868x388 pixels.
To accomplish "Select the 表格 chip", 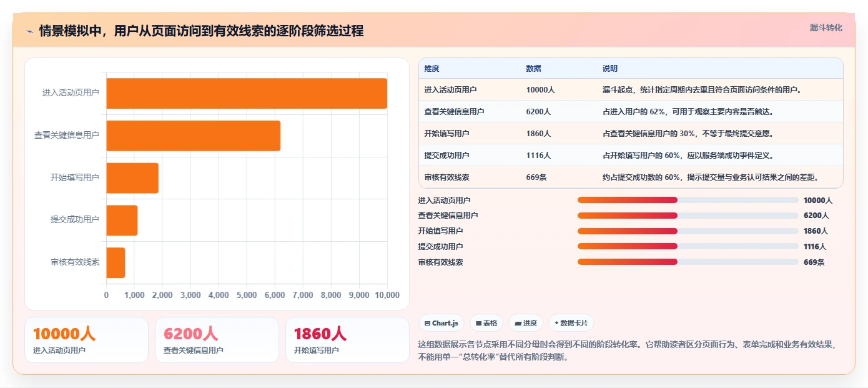I will 486,323.
